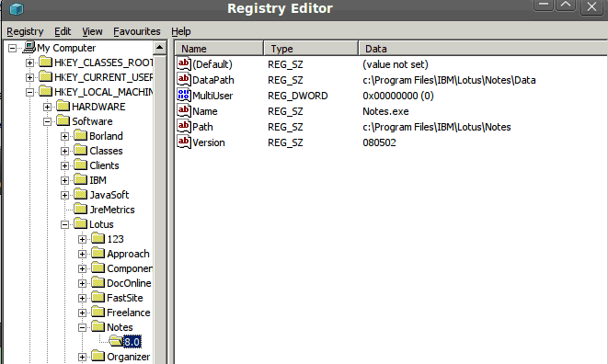Click the Freelance folder icon

tap(98, 313)
